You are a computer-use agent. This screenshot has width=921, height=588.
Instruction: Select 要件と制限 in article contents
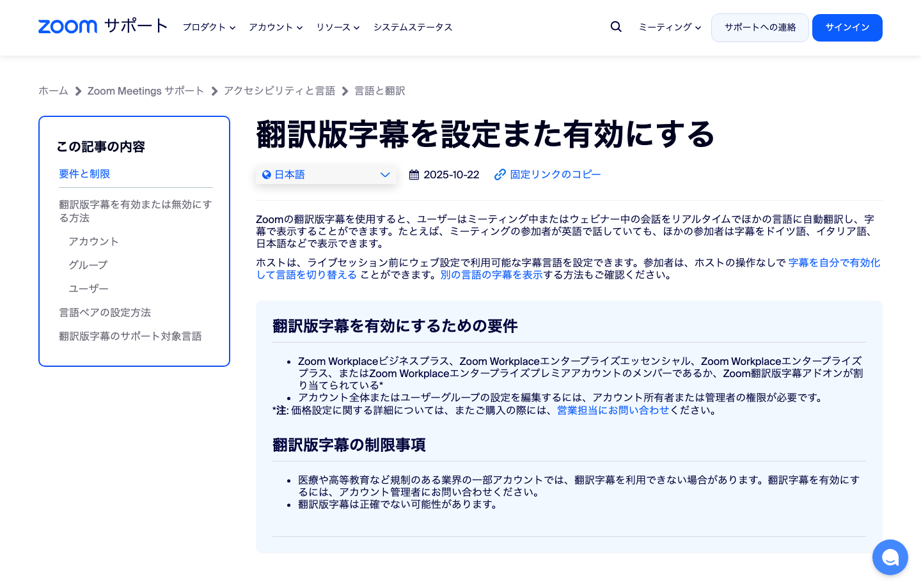(x=84, y=174)
